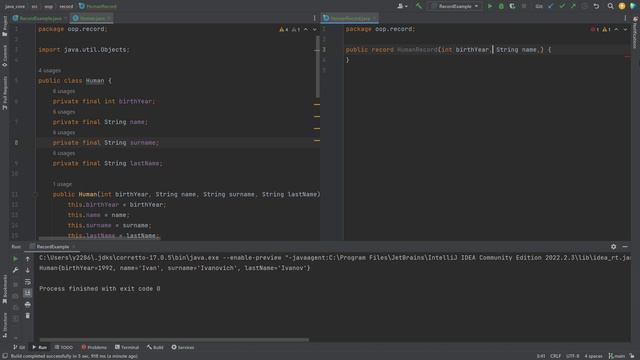Viewport: 640px width, 360px height.
Task: Open the user account dropdown in toolbar
Action: click(x=402, y=6)
